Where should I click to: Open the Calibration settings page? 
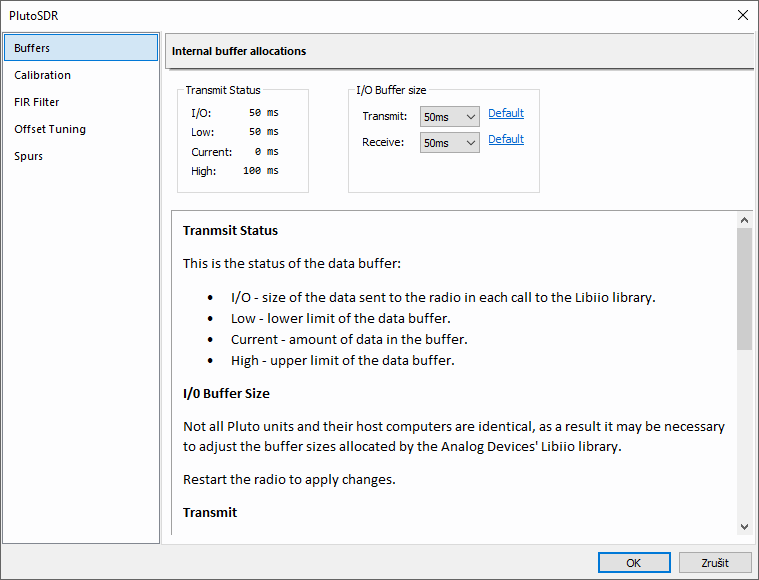click(x=42, y=75)
